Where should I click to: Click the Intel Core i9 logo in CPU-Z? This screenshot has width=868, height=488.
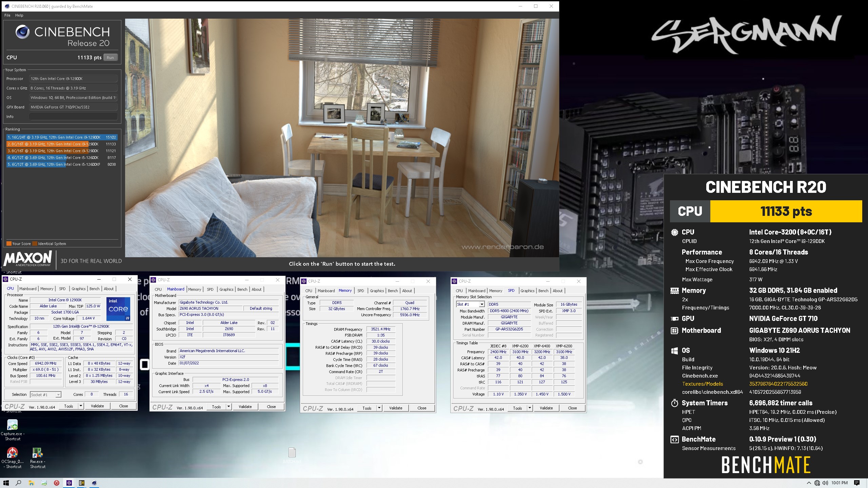coord(118,309)
